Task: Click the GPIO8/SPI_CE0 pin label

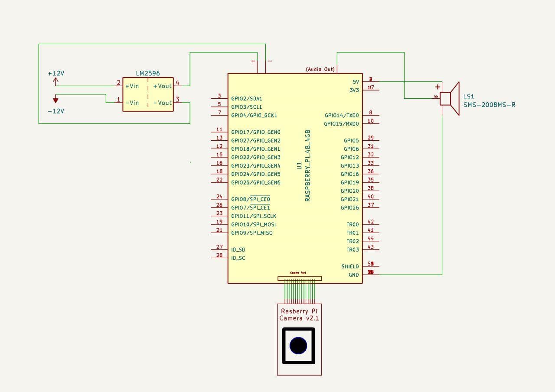Action: (x=251, y=199)
